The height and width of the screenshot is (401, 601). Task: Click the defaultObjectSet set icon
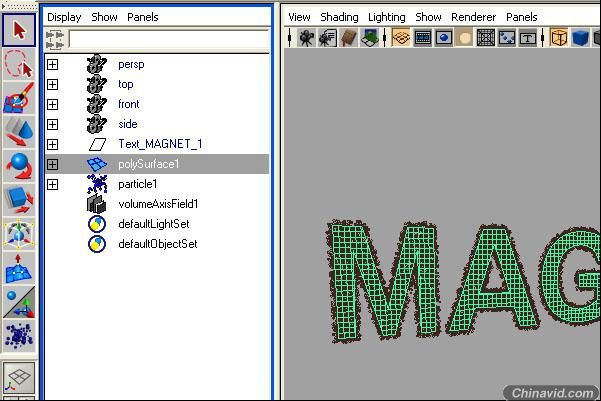(x=97, y=244)
